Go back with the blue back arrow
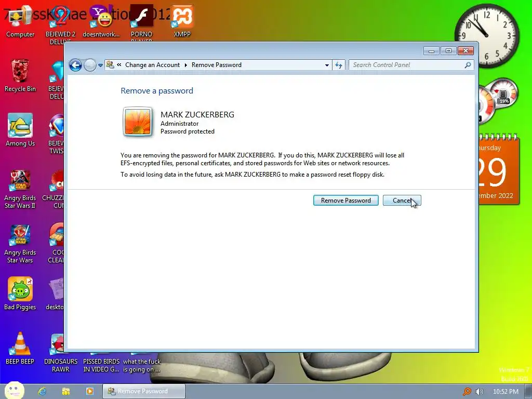 pyautogui.click(x=75, y=65)
